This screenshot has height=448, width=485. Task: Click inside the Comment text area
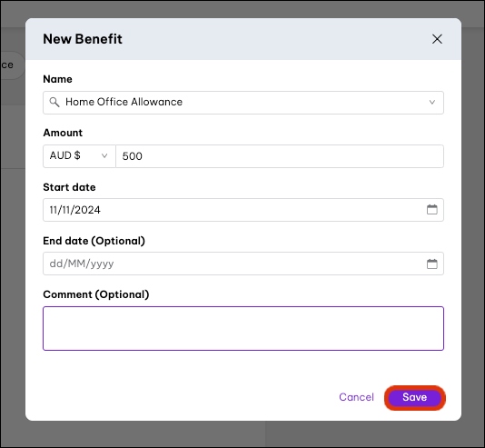[243, 328]
